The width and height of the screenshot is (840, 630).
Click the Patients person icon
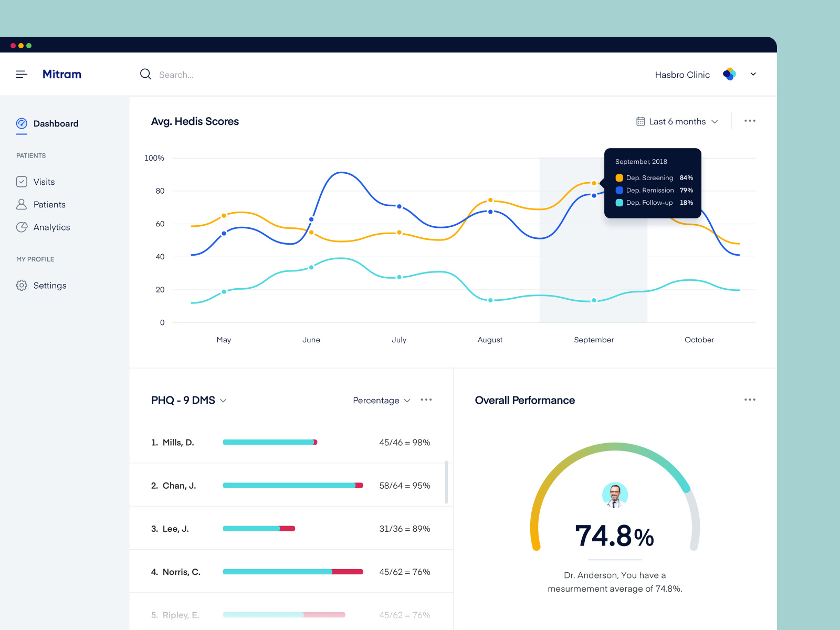point(22,204)
